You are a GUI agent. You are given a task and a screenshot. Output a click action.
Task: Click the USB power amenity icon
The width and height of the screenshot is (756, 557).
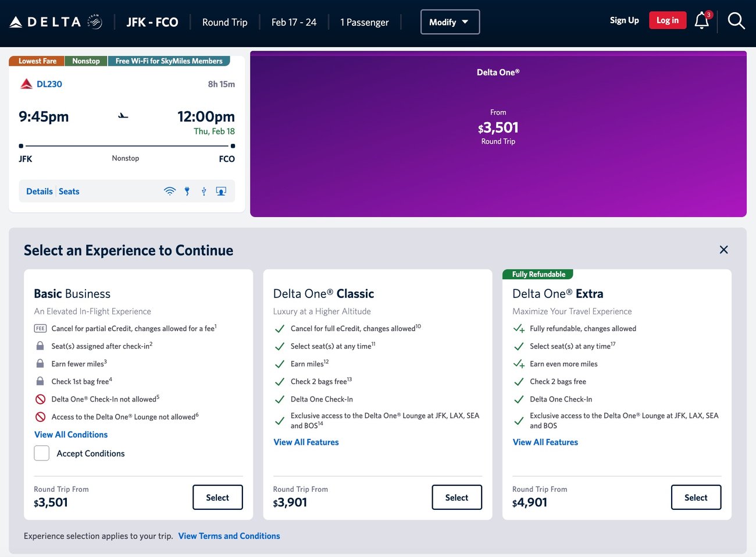[204, 191]
